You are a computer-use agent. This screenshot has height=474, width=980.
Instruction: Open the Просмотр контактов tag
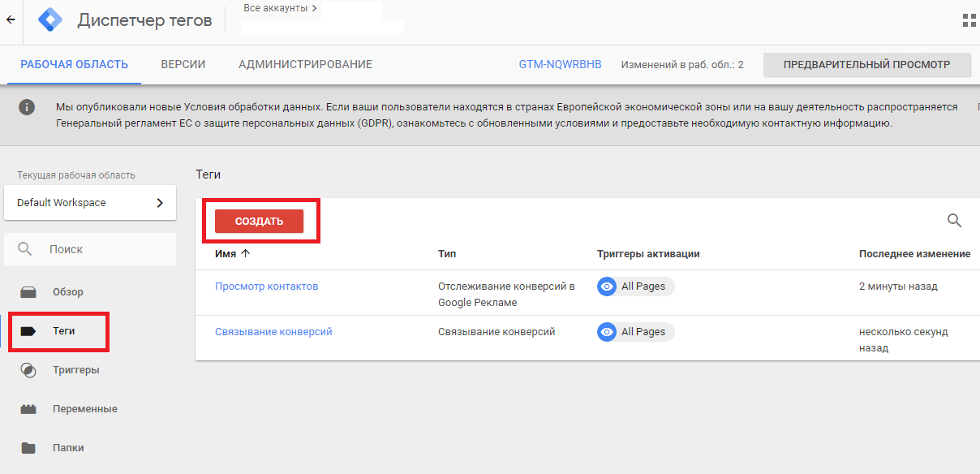(x=266, y=287)
